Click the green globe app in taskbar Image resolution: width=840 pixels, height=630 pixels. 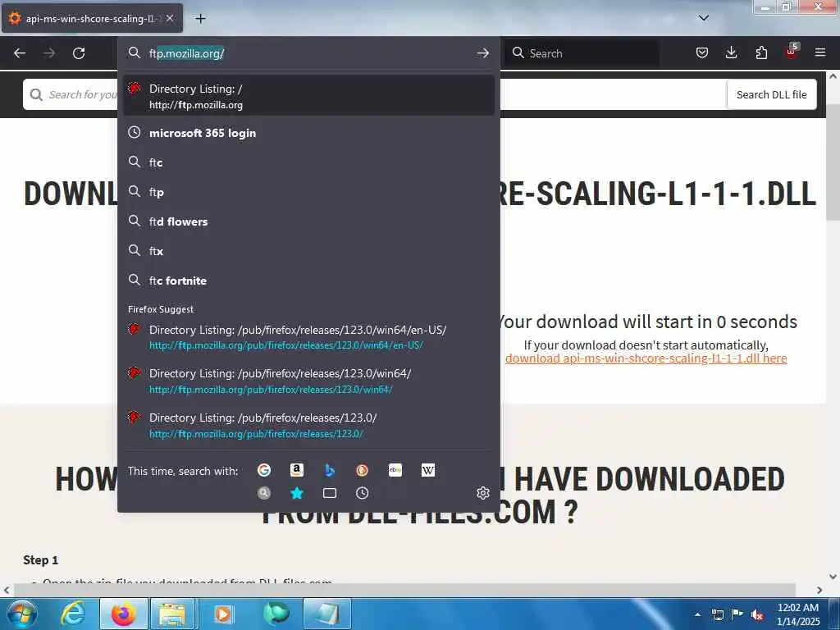276,614
